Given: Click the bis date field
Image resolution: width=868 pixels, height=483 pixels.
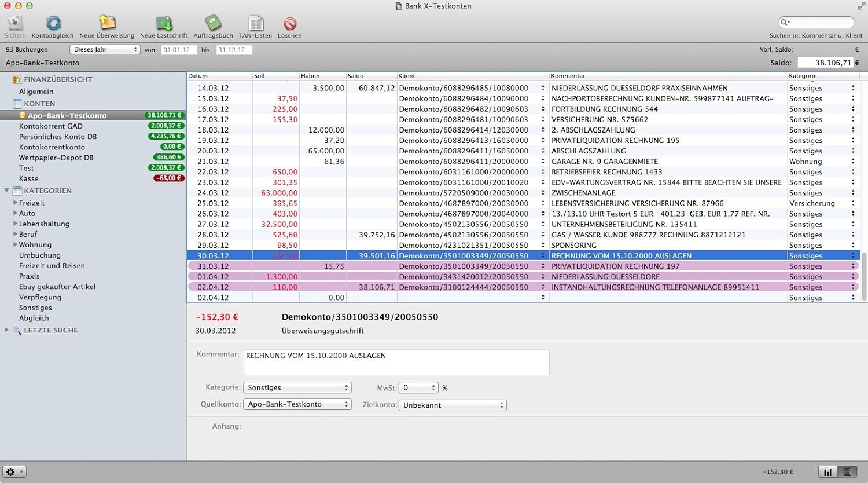Looking at the screenshot, I should [234, 50].
